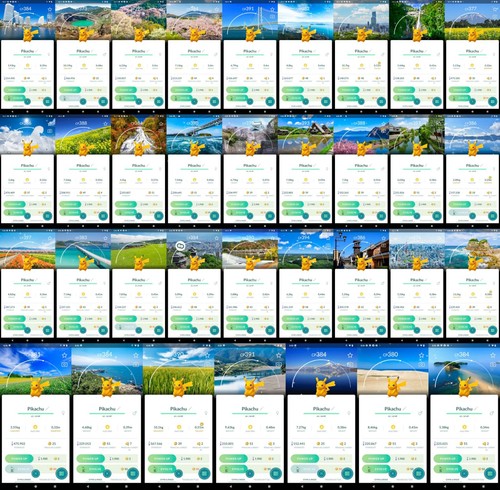Open round menu on the green crater lake screen
The height and width of the screenshot is (490, 500).
pyautogui.click(x=103, y=101)
